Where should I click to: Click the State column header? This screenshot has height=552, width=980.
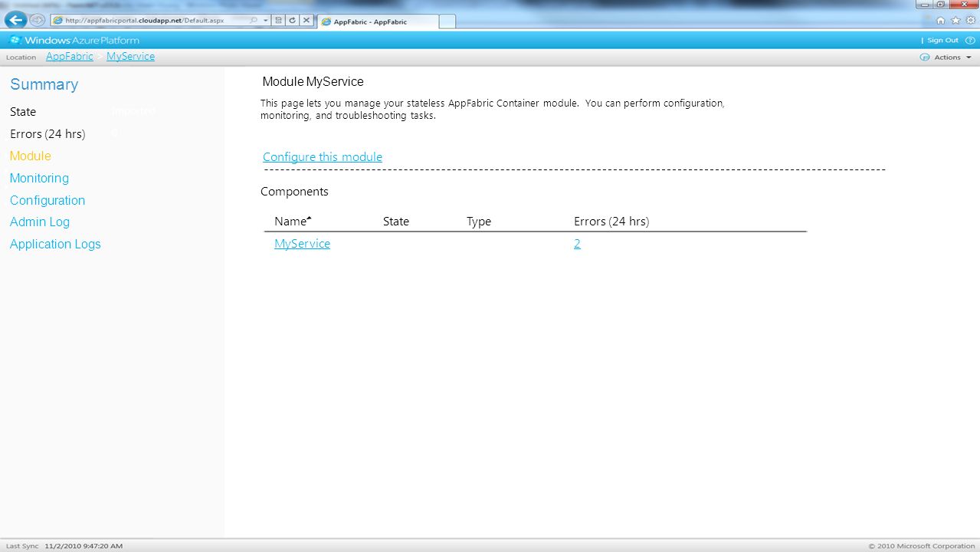point(396,222)
